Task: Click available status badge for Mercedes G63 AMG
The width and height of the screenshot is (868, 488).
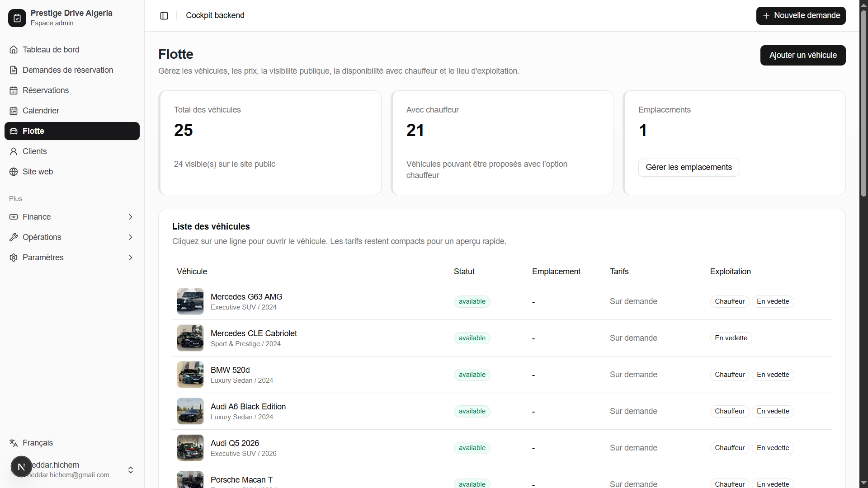Action: point(472,301)
